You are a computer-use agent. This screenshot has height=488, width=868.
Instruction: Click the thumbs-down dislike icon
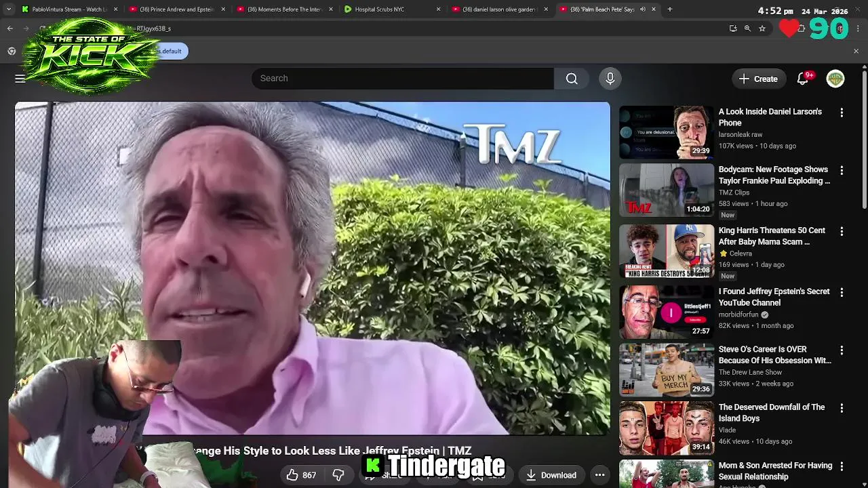pos(338,475)
